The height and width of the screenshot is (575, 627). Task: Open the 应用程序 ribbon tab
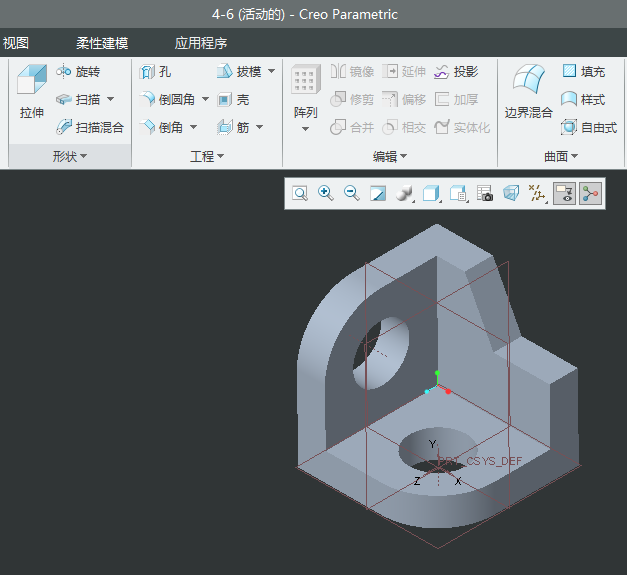201,43
